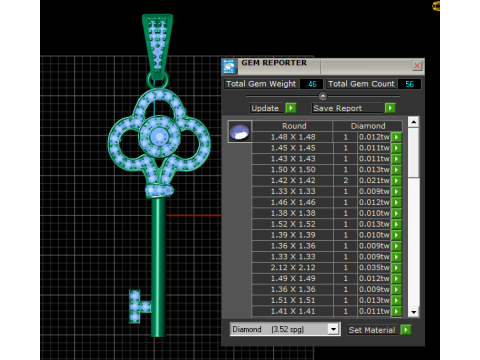This screenshot has width=480, height=360.
Task: Click the quantity 2 cell for 1.42 row
Action: pyautogui.click(x=345, y=181)
